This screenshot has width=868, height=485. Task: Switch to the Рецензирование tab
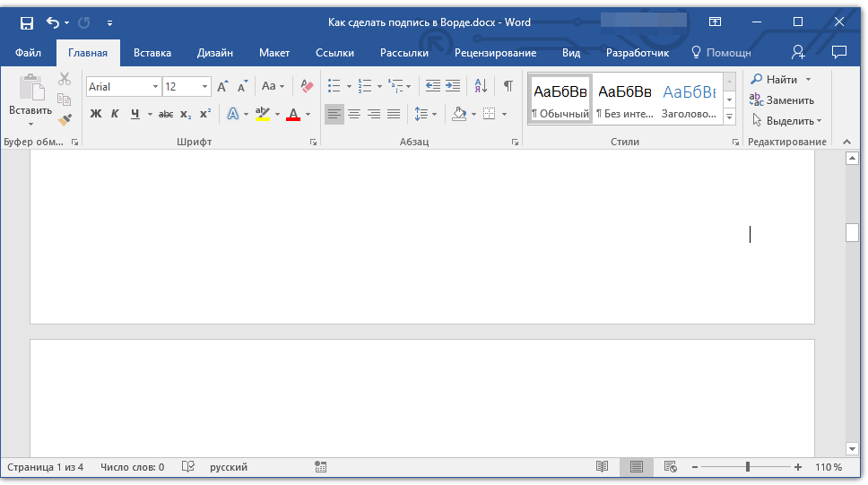pyautogui.click(x=496, y=53)
